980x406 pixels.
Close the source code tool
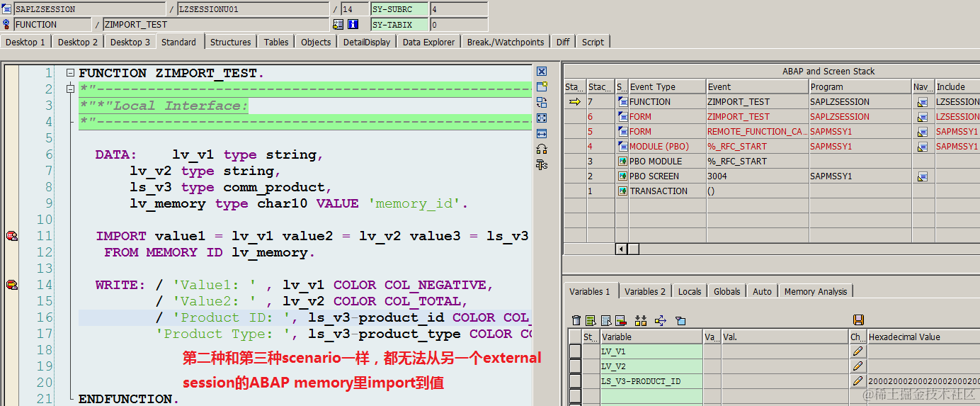(x=542, y=72)
